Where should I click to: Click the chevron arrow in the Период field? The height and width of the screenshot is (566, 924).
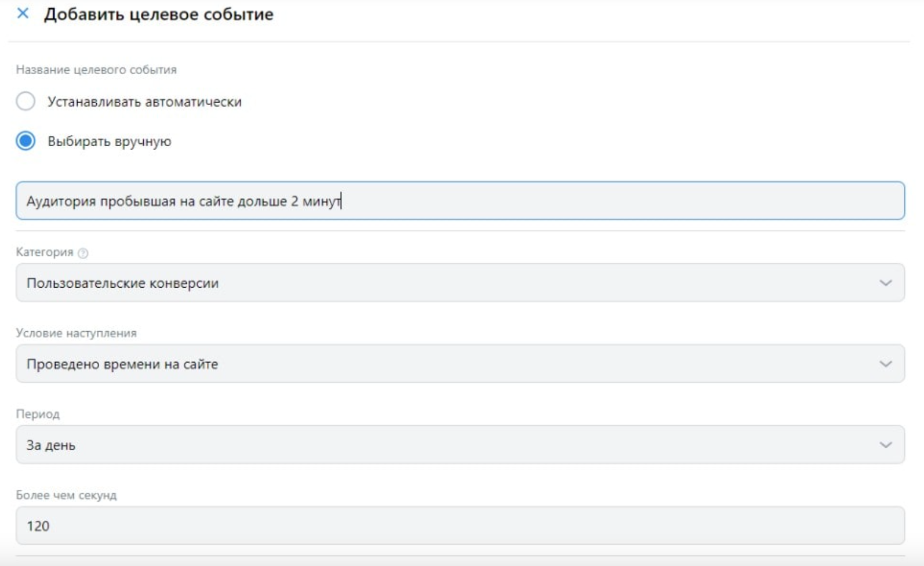click(x=885, y=445)
